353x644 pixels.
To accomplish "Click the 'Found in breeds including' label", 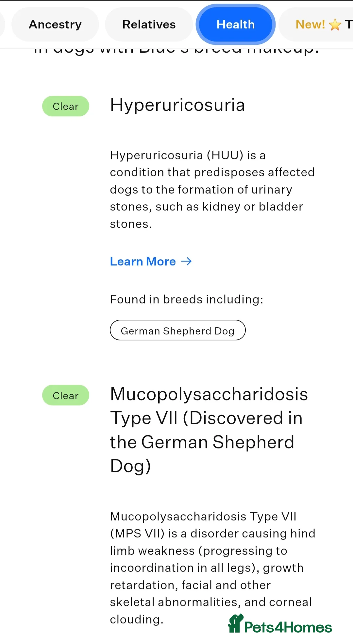I will click(187, 299).
